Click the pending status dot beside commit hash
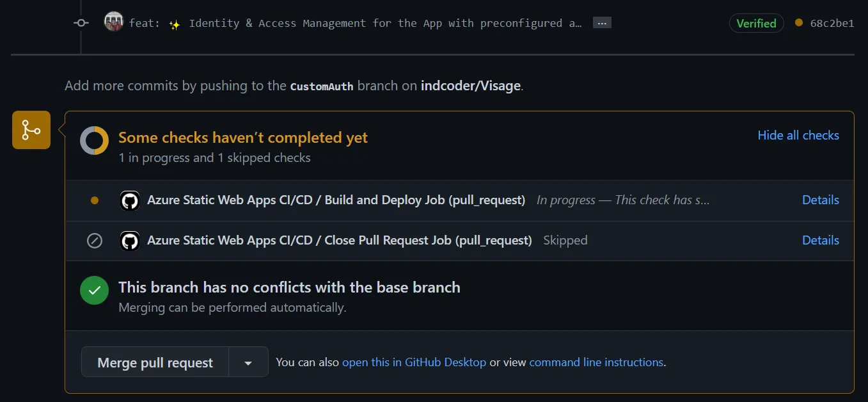The image size is (868, 402). point(798,23)
